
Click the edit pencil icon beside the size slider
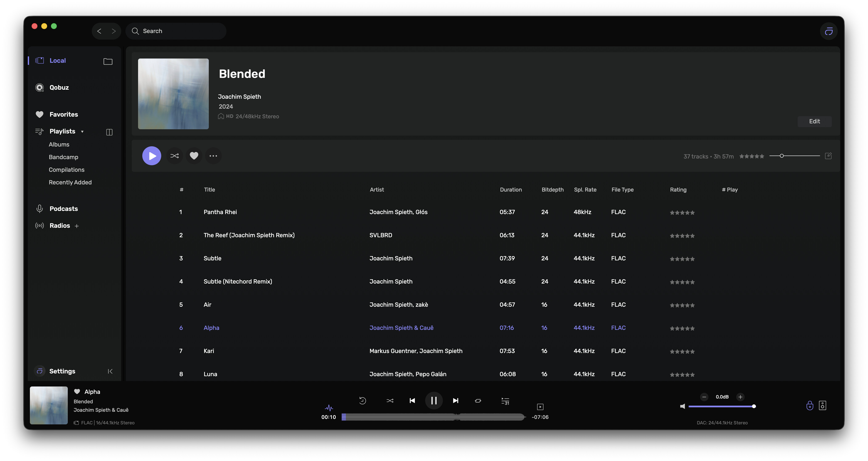[x=828, y=156]
